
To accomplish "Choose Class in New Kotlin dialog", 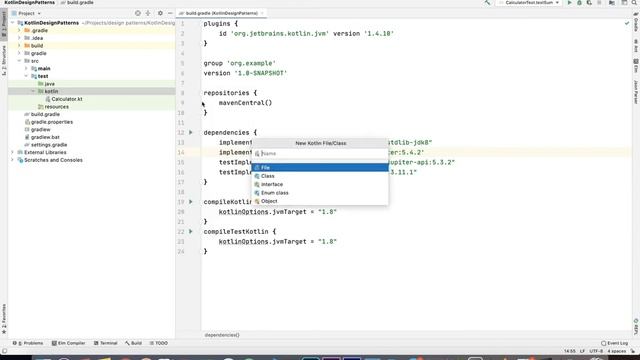I will 320,176.
